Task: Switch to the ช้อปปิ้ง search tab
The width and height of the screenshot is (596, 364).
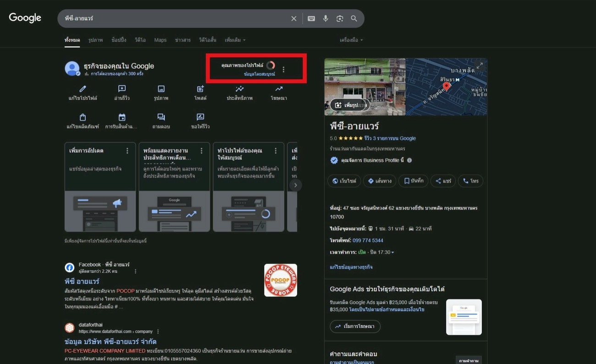Action: pos(119,40)
